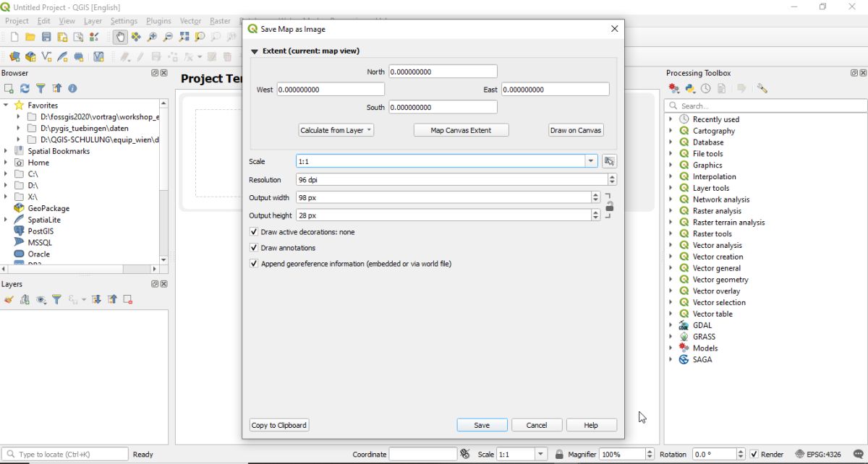Open the Data Source Manager icon
868x464 pixels.
tap(14, 56)
